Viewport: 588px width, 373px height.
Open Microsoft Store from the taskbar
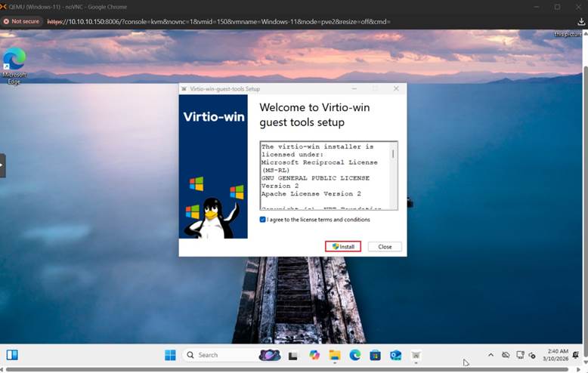375,355
